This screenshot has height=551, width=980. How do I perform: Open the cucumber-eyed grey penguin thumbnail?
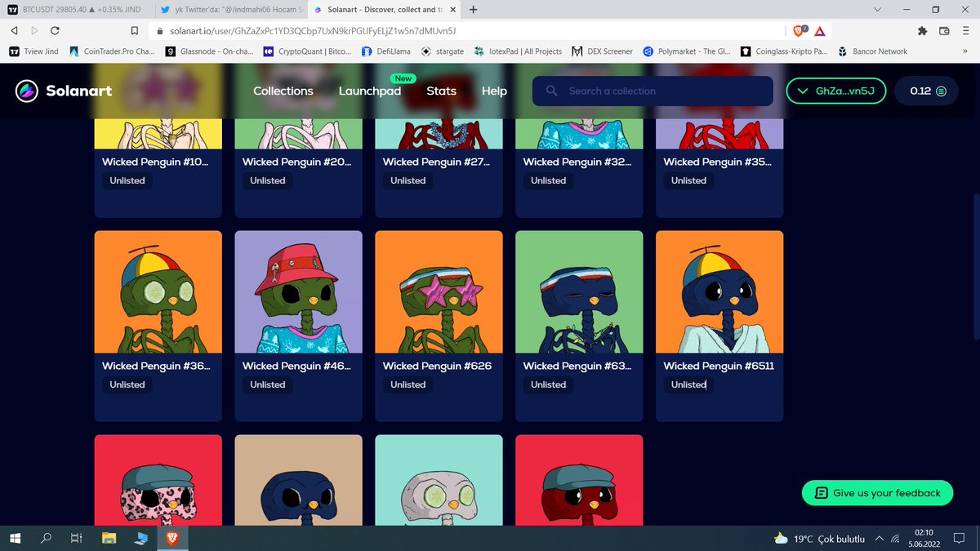[439, 480]
